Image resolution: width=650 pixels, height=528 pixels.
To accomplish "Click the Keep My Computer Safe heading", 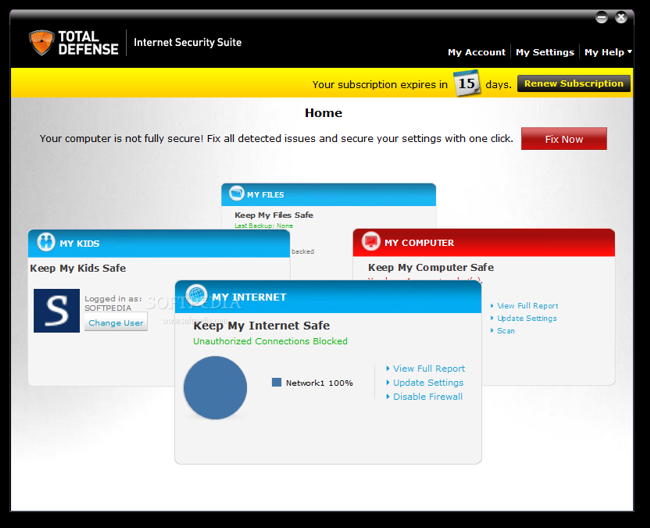I will [431, 267].
